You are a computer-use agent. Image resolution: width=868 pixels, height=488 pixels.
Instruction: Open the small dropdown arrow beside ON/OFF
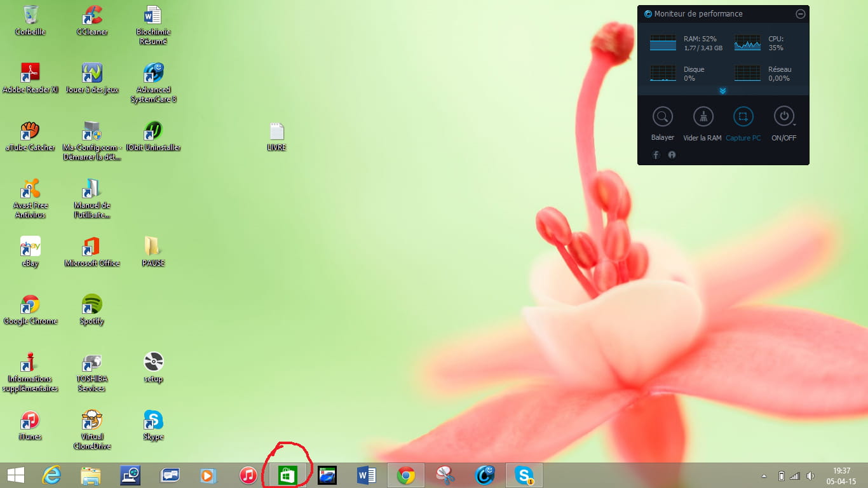tap(795, 124)
